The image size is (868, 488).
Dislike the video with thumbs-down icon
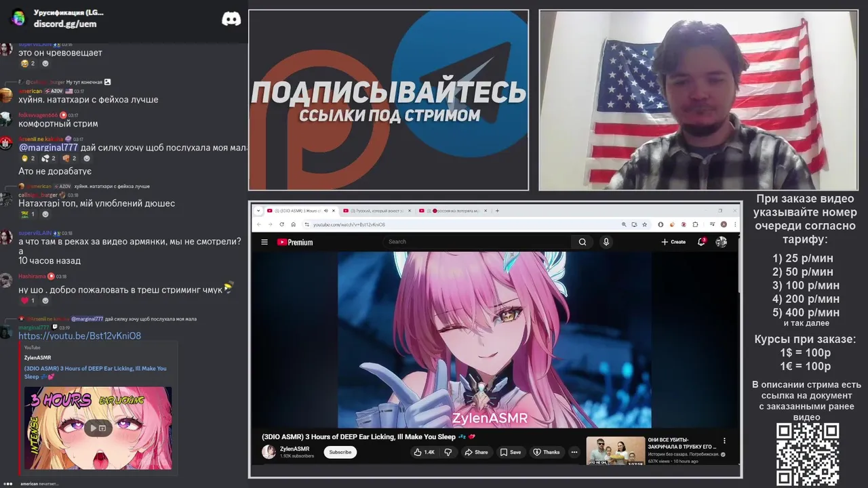(448, 452)
